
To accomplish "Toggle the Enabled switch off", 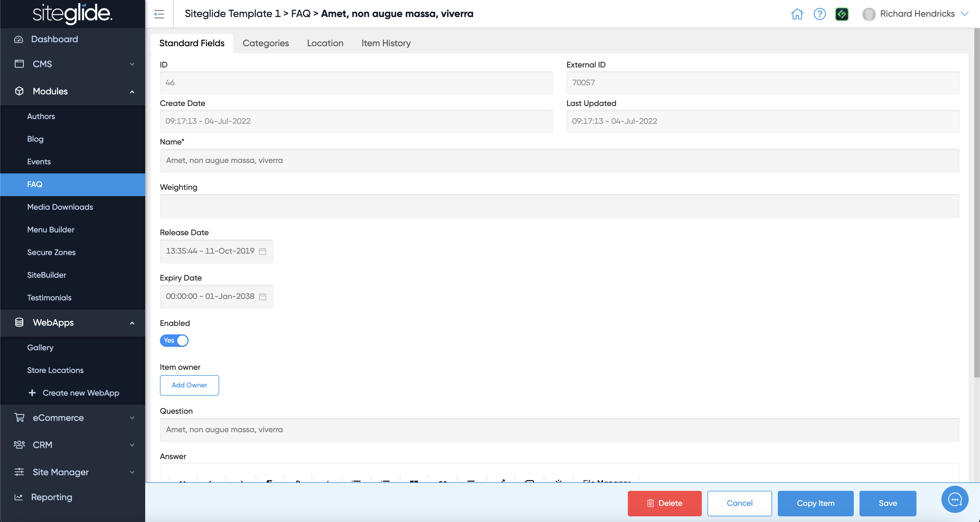I will (x=174, y=340).
